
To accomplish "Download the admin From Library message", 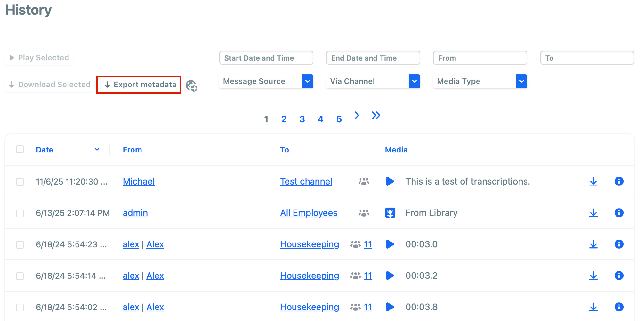I will [593, 213].
